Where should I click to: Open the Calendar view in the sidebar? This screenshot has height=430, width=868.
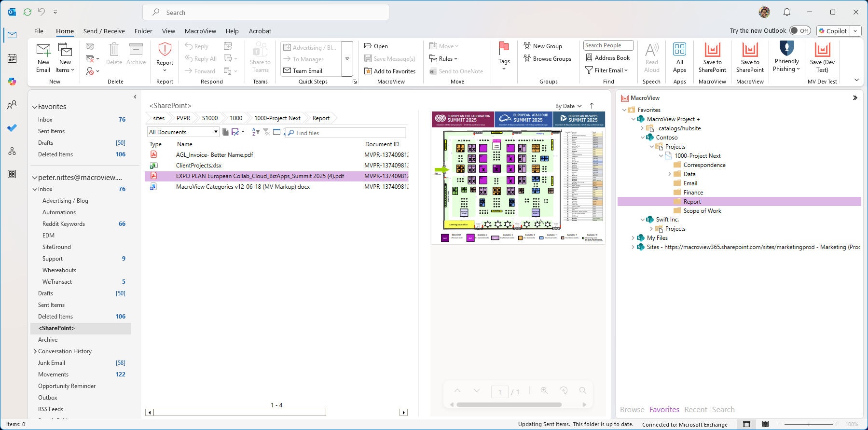tap(12, 58)
